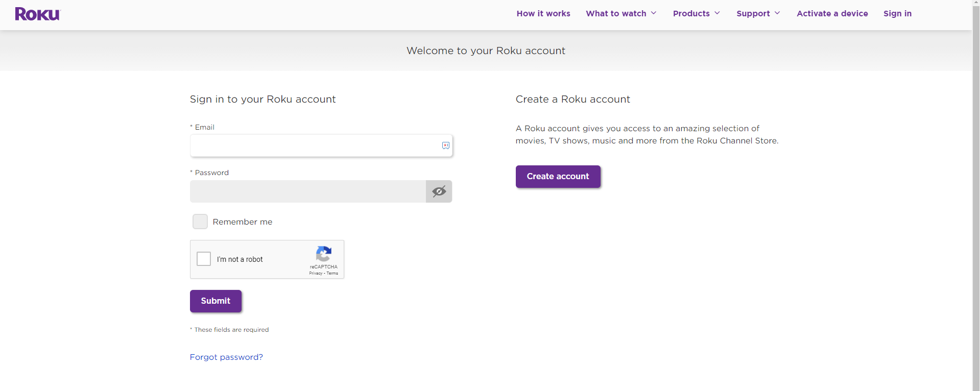Expand the Support menu

click(x=758, y=13)
